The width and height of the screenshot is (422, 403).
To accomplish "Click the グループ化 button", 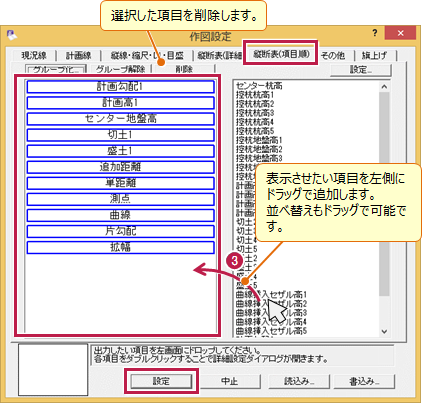I will [56, 69].
